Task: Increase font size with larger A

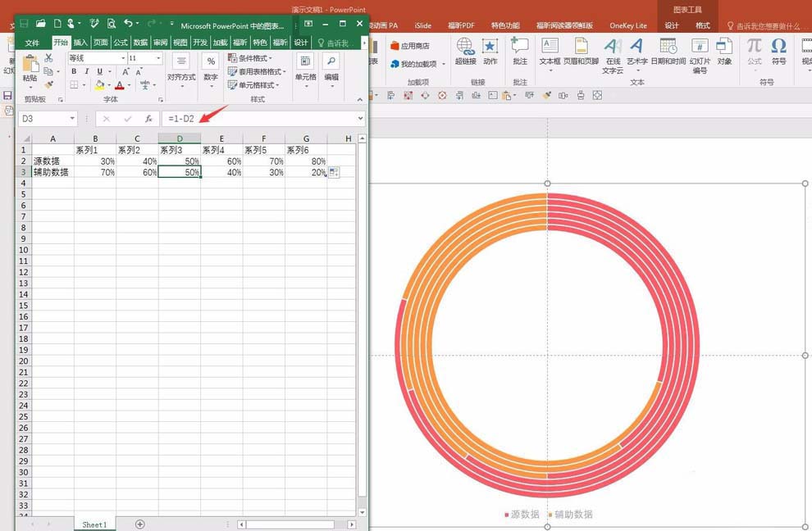Action: click(125, 71)
